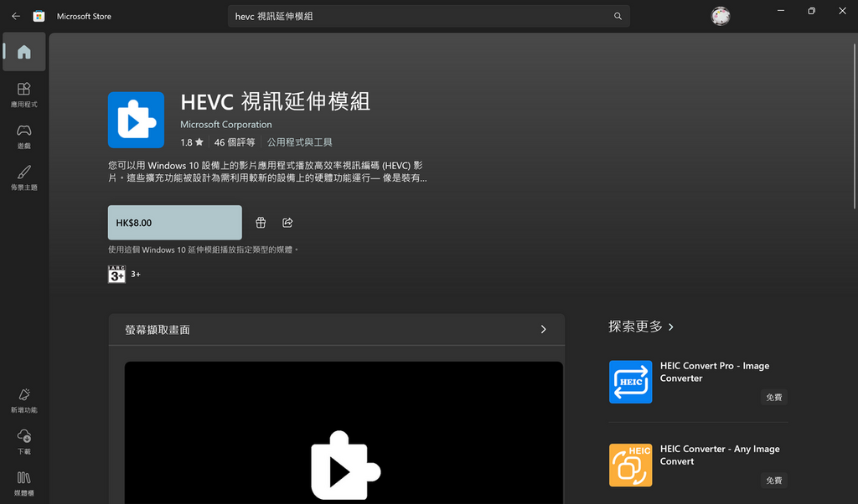The height and width of the screenshot is (504, 858).
Task: Open the 46 個評等 ratings link
Action: (x=235, y=142)
